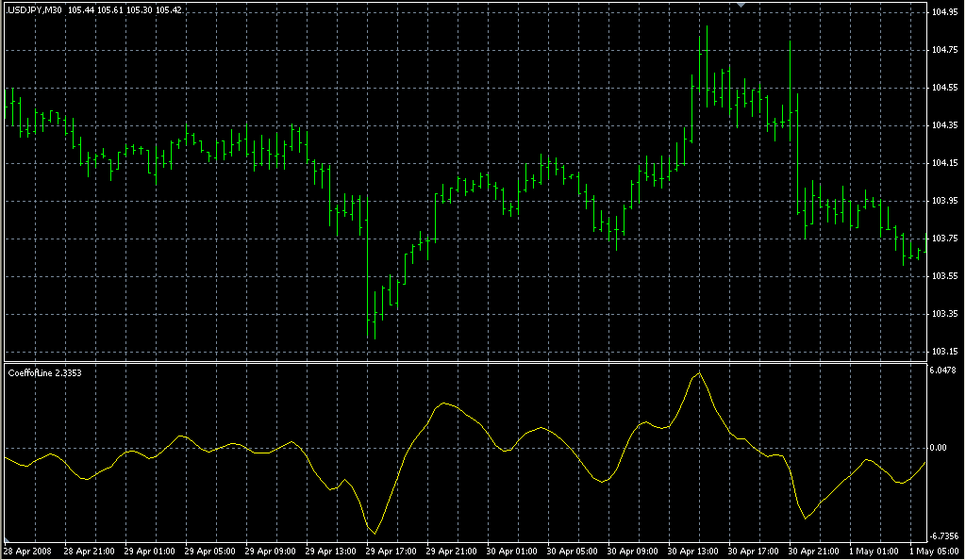Screen dimensions: 966x560
Task: Click the 30 Apr 01:00 time label
Action: pos(510,551)
